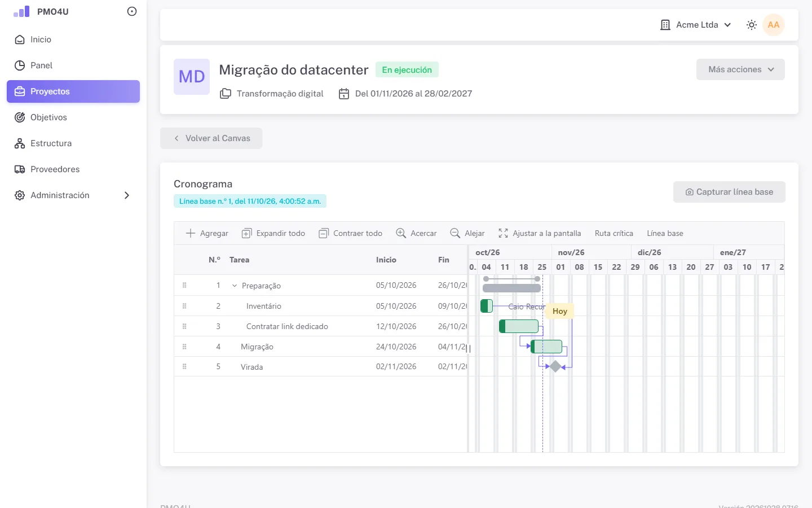Click the Expandir todo toolbar icon
Screen dimensions: 812x508
[246, 233]
